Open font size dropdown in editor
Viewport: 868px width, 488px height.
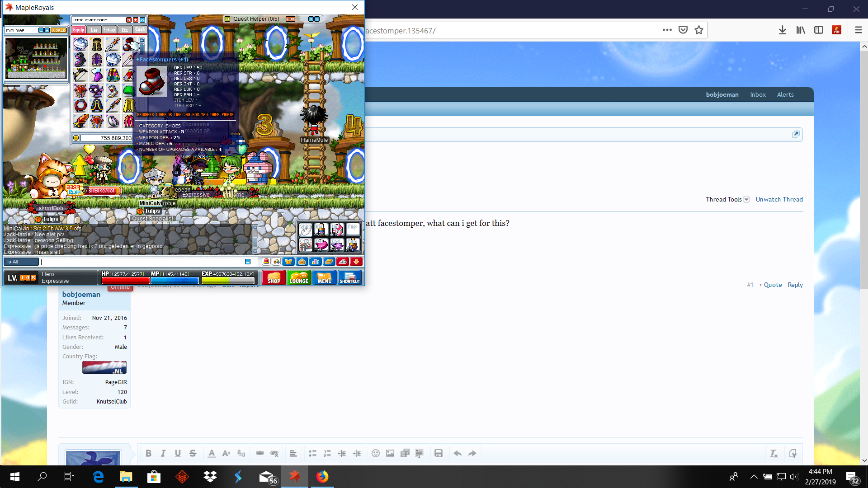[x=226, y=453]
